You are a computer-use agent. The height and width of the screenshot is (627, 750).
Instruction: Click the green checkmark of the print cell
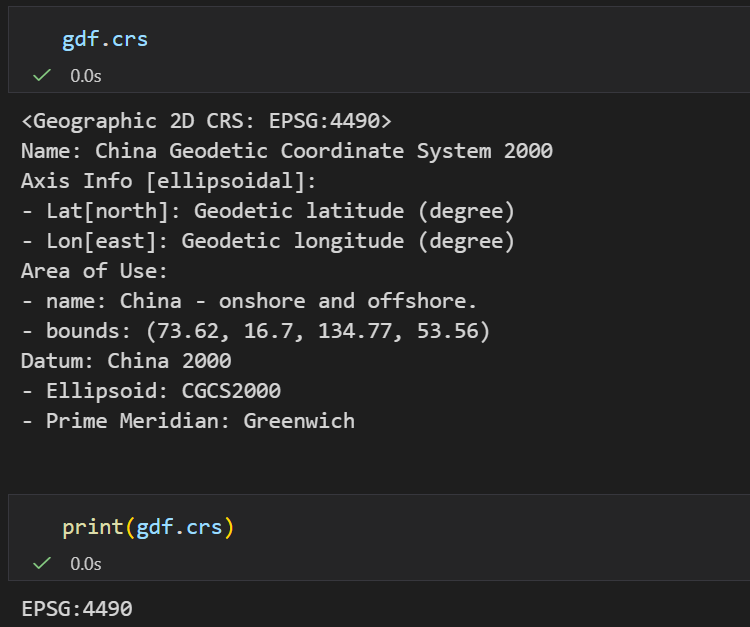42,563
